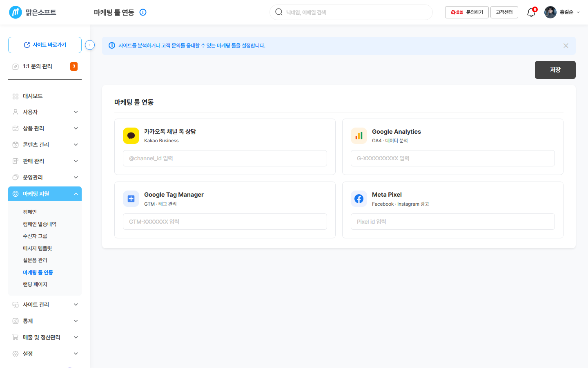This screenshot has height=368, width=588.
Task: Click the Google Analytics icon
Action: (359, 136)
